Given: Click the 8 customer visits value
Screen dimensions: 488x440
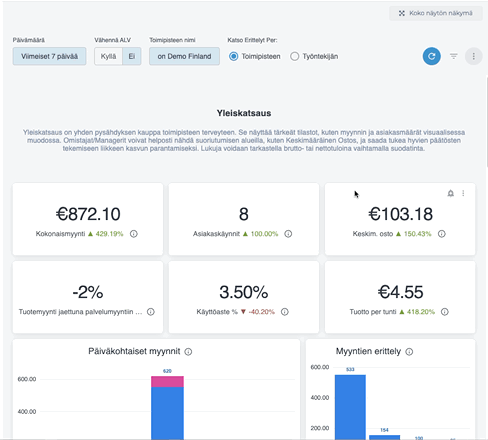Looking at the screenshot, I should 244,214.
